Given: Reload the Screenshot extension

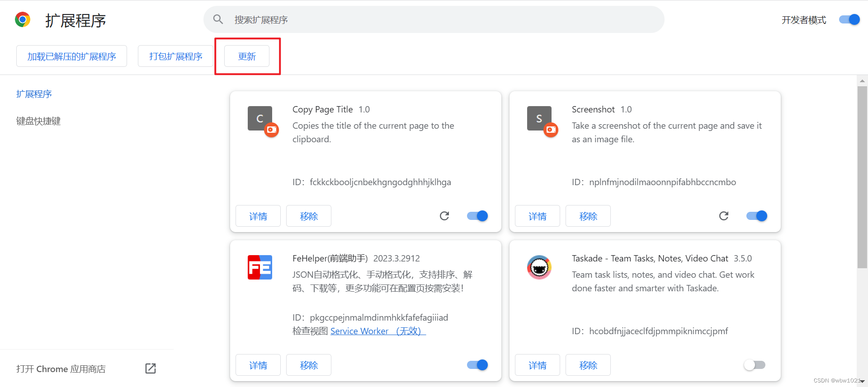Looking at the screenshot, I should 724,216.
